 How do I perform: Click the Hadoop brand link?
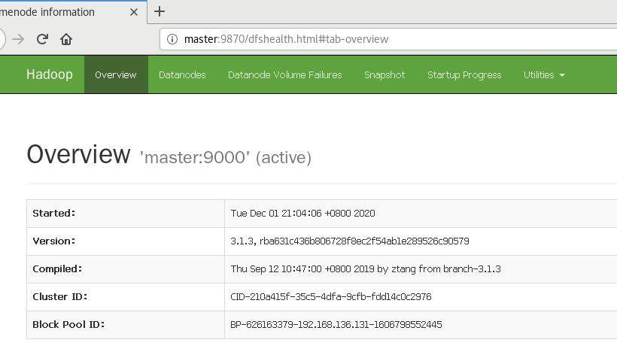pos(50,74)
